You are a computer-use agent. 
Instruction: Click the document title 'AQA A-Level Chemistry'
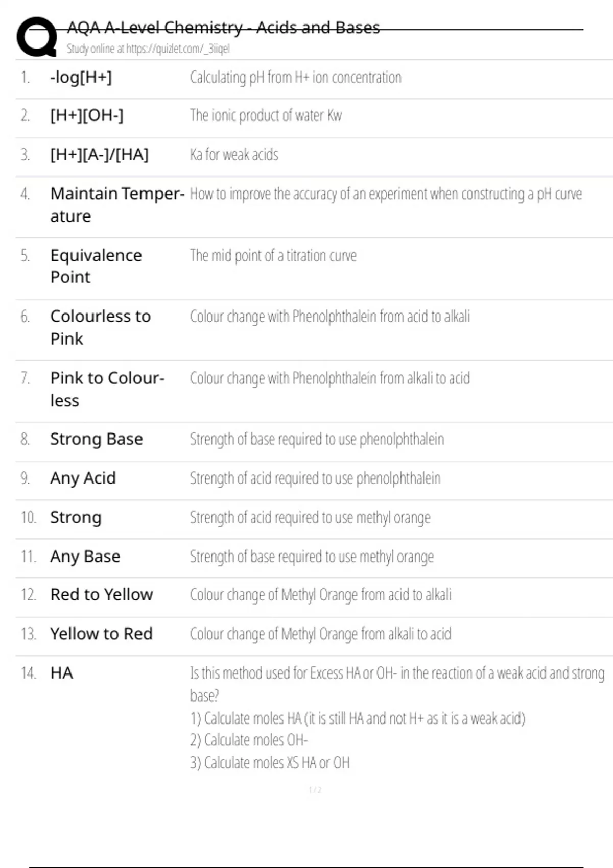[223, 28]
